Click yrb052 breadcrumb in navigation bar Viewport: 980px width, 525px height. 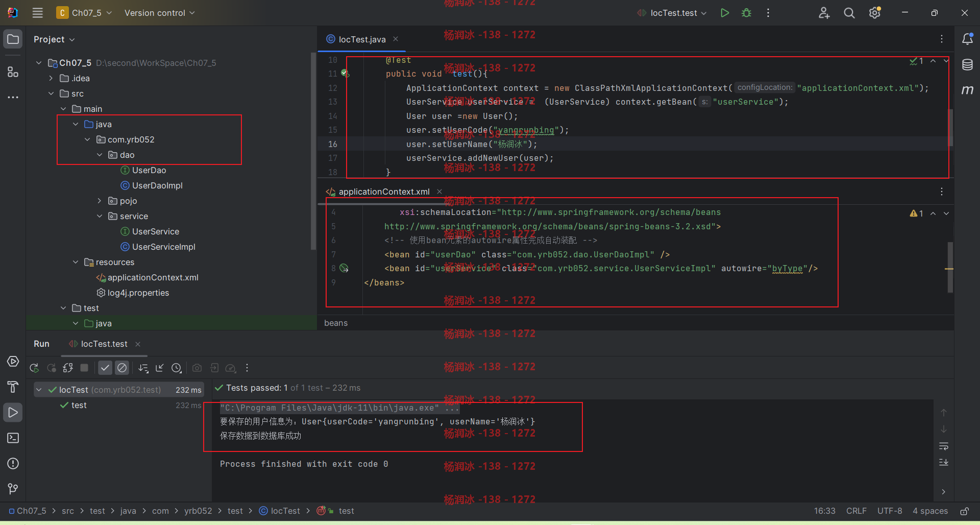pos(198,511)
